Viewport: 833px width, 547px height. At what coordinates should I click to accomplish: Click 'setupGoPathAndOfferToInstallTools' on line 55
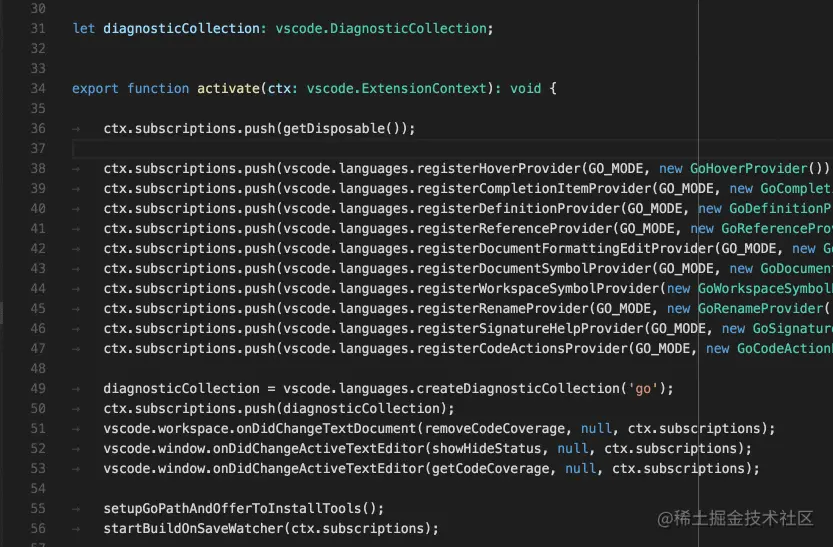pos(232,508)
